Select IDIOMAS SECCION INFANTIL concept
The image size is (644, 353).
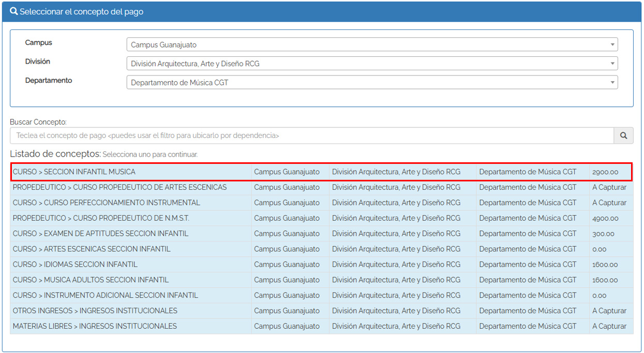pos(75,265)
